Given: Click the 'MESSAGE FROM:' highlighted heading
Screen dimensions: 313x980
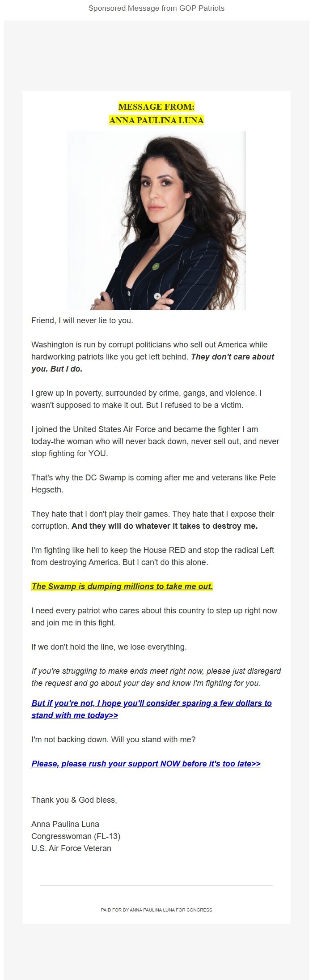Looking at the screenshot, I should tap(156, 107).
